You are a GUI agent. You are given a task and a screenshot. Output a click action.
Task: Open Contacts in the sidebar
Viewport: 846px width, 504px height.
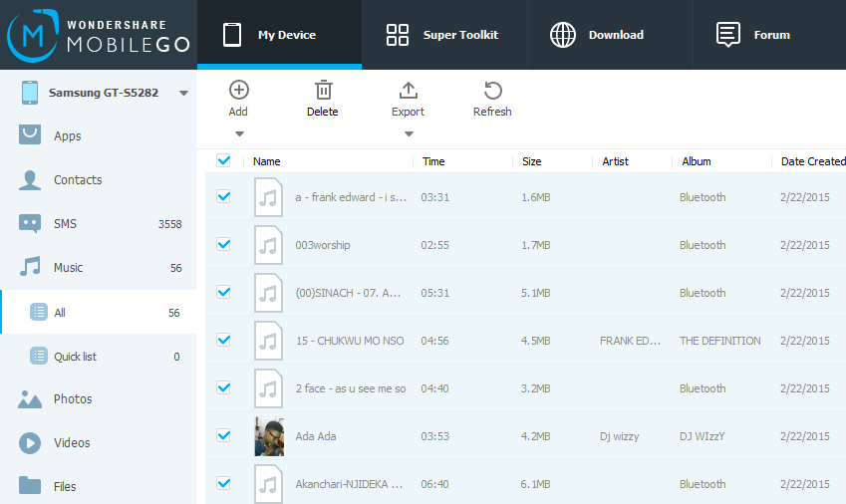tap(77, 180)
